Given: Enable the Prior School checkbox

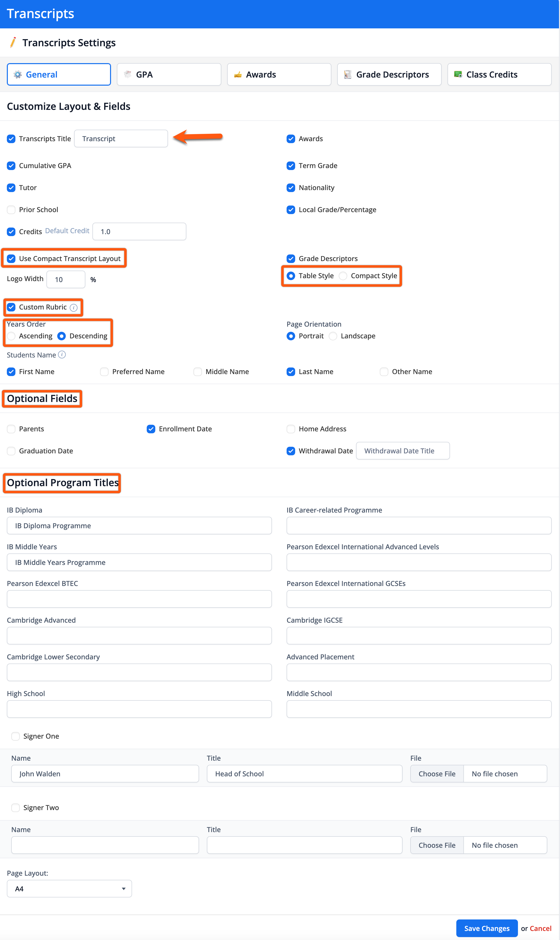Looking at the screenshot, I should (11, 209).
